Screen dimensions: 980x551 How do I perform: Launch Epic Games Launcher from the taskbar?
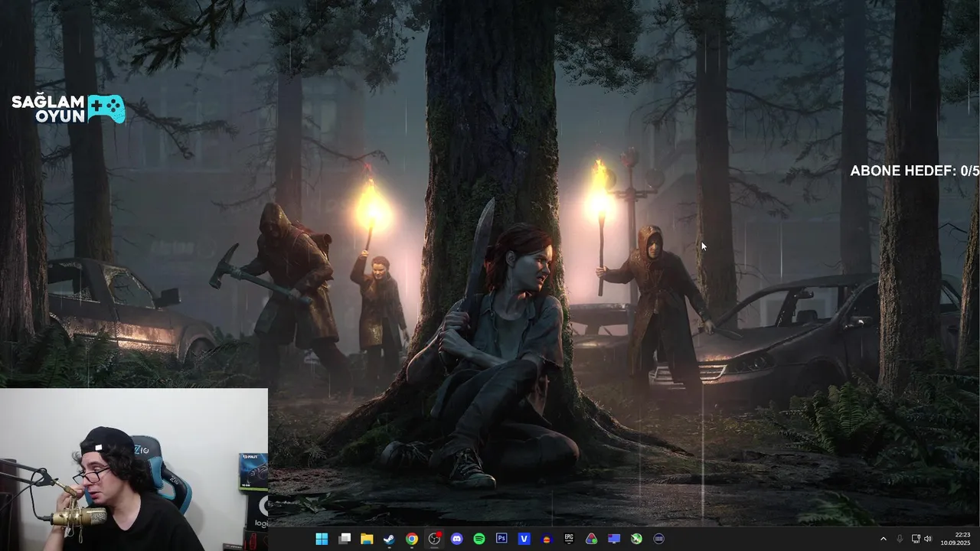[569, 539]
